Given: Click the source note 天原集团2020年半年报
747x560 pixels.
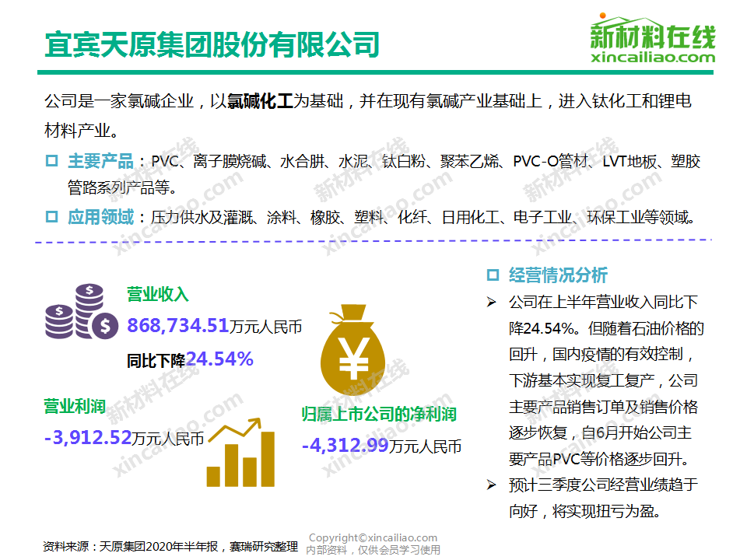Looking at the screenshot, I should [x=159, y=546].
